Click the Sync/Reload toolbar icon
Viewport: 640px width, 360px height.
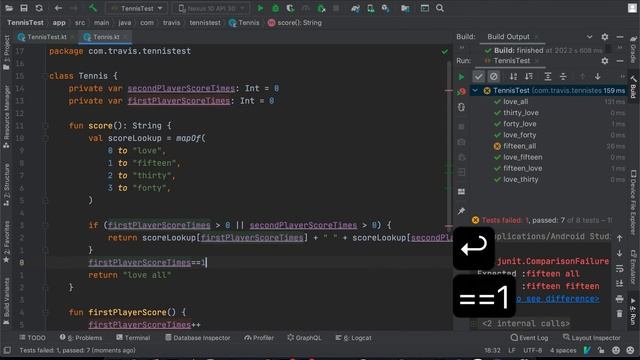[x=39, y=8]
